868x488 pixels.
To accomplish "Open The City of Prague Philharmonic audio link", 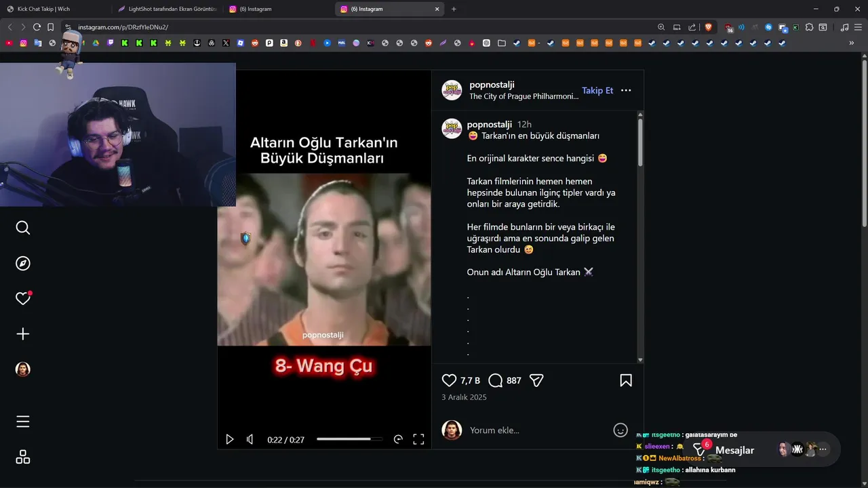I will [x=524, y=96].
